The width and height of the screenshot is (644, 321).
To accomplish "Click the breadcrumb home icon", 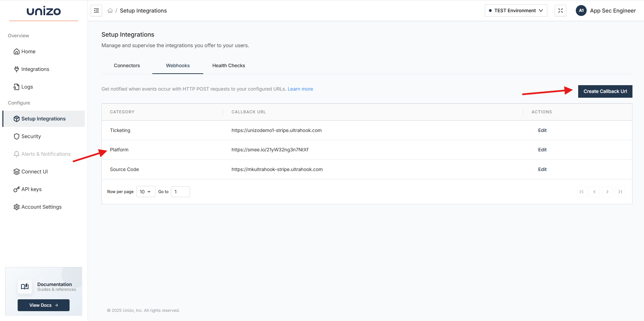I will [x=110, y=11].
